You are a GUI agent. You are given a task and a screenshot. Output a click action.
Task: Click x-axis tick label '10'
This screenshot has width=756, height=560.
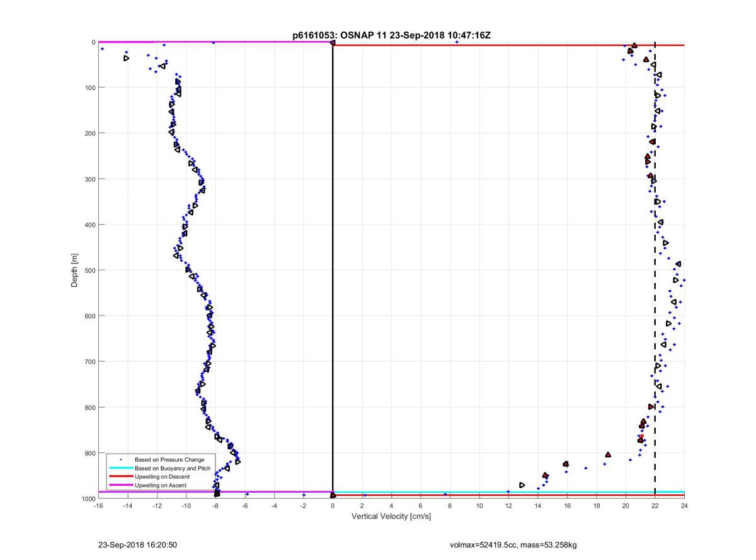(479, 505)
